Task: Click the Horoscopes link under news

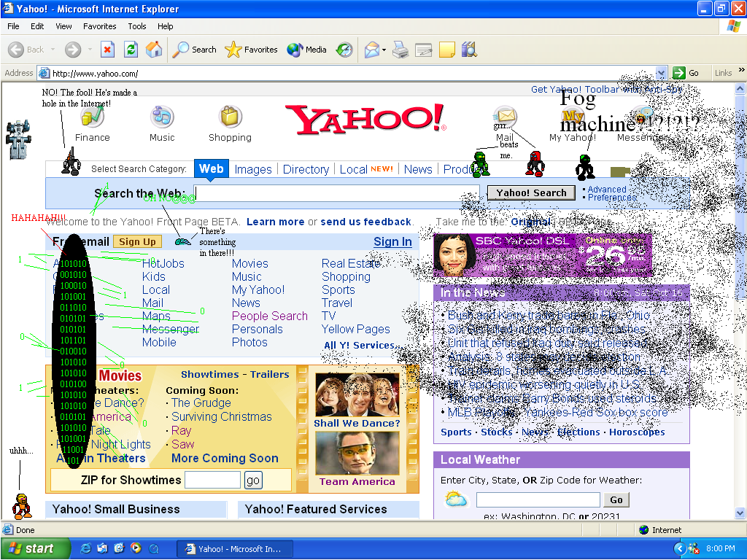Action: tap(636, 432)
